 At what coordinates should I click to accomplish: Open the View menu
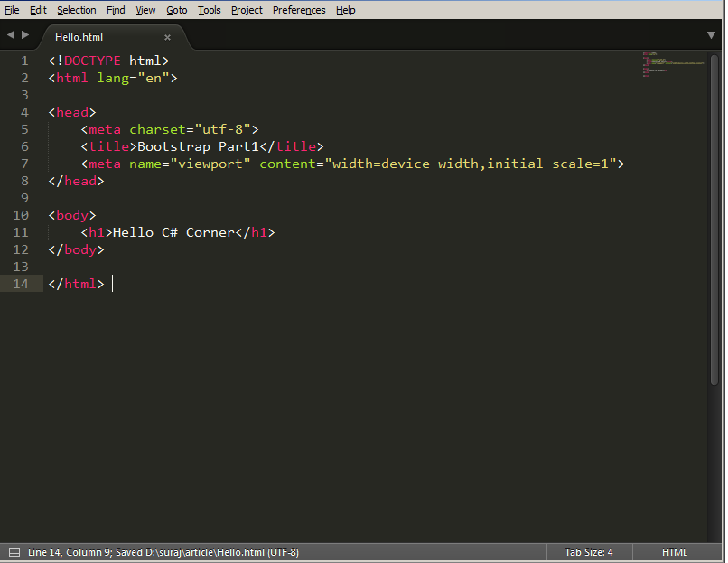145,10
